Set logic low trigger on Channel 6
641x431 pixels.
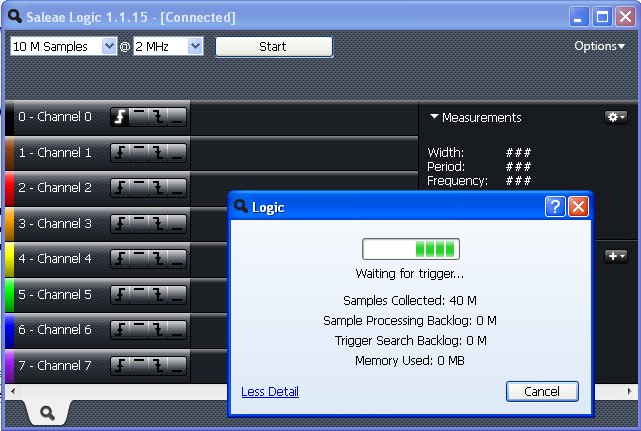pyautogui.click(x=177, y=330)
